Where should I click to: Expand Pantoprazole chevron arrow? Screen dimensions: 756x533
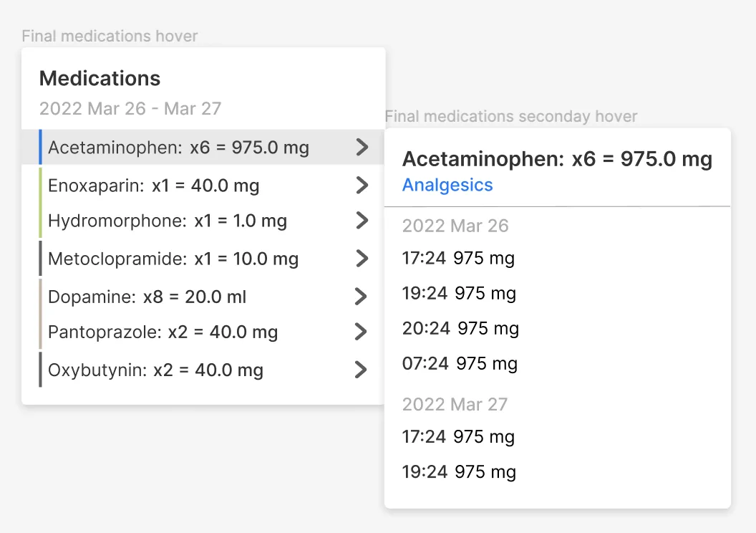361,332
